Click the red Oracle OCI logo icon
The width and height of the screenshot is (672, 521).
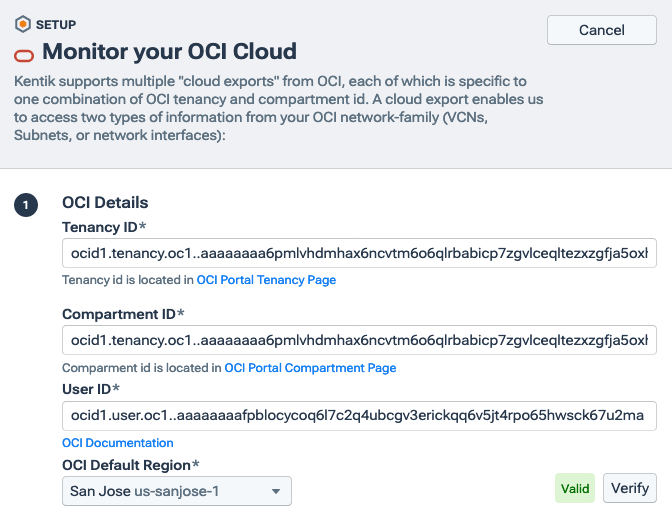point(24,53)
